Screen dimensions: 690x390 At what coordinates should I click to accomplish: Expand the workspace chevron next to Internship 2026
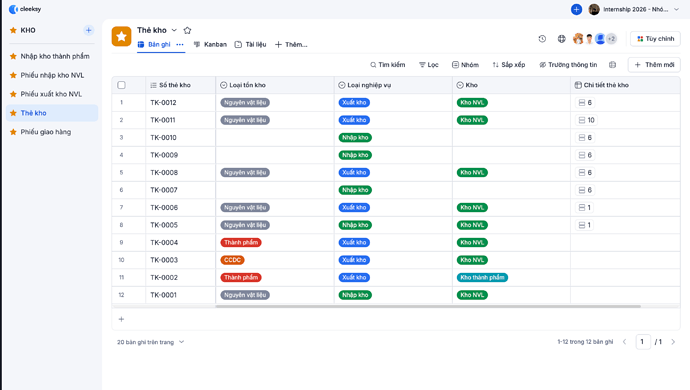click(x=676, y=9)
